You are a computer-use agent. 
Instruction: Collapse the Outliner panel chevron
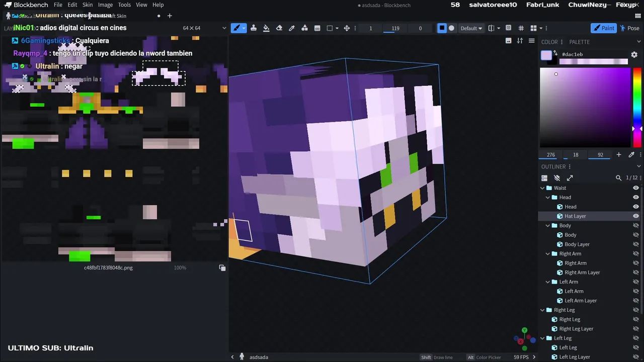[639, 166]
